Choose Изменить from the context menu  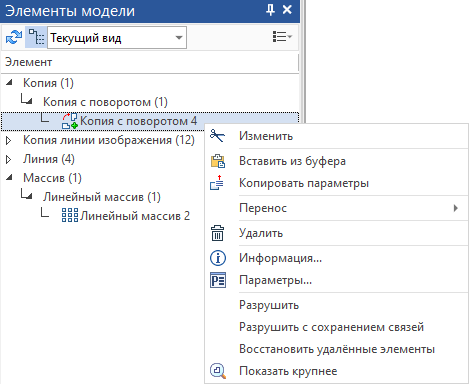[337, 136]
